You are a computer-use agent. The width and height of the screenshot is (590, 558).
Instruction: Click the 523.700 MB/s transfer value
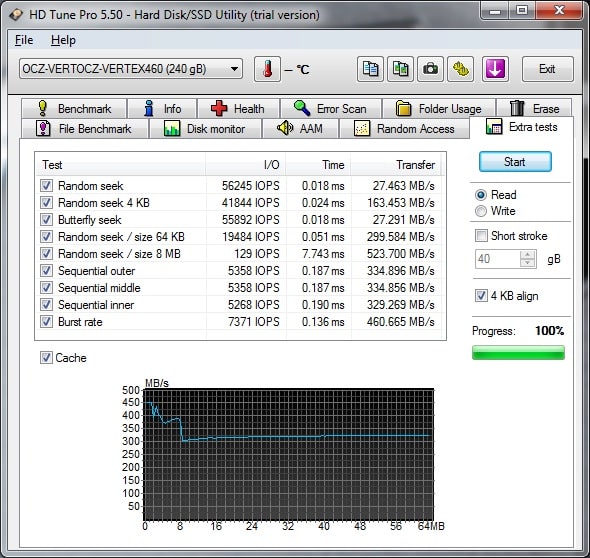(401, 254)
